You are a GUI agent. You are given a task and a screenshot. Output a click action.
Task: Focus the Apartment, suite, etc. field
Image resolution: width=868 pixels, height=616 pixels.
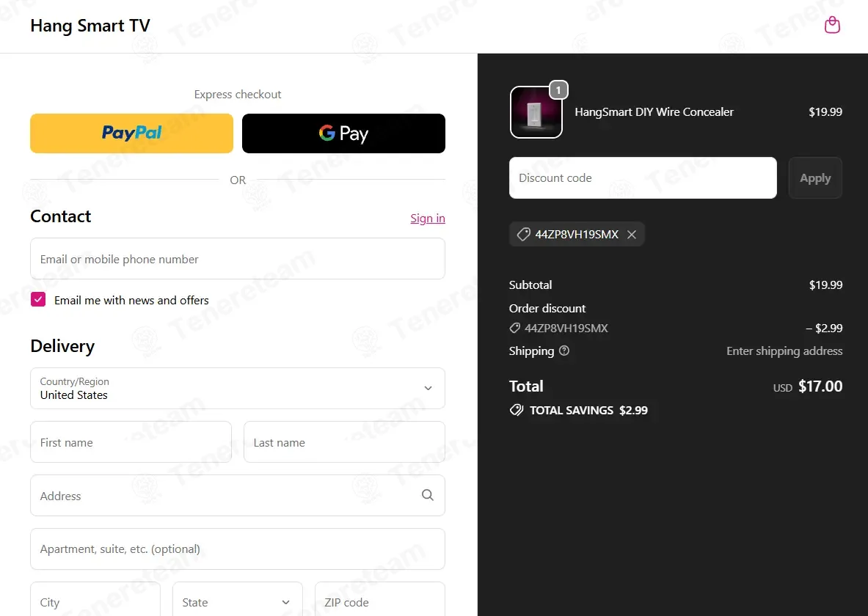[238, 549]
